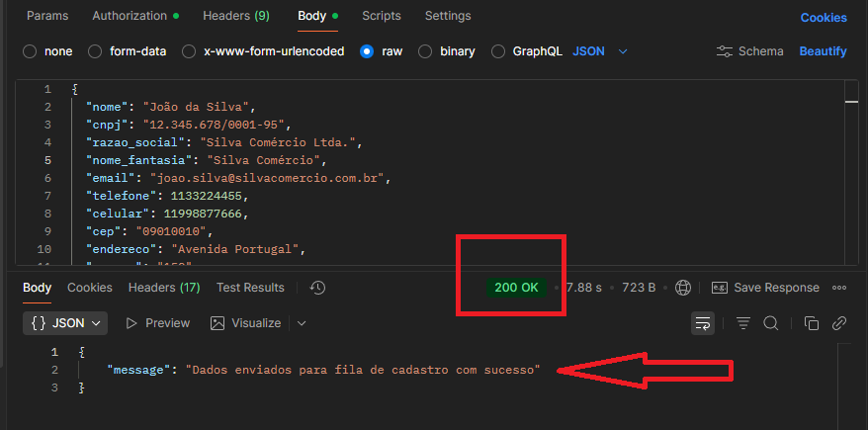Click the Beautify link
Screen dimensions: 868x430
coord(823,51)
